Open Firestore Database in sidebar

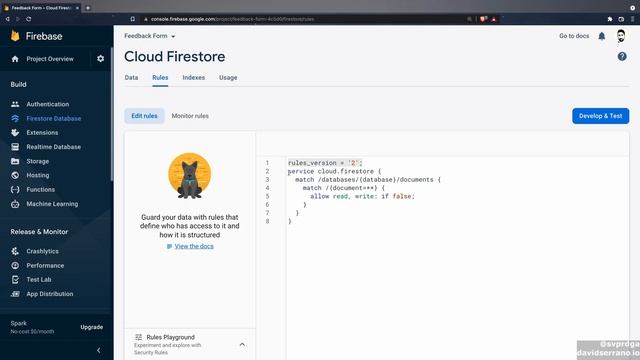(x=53, y=118)
